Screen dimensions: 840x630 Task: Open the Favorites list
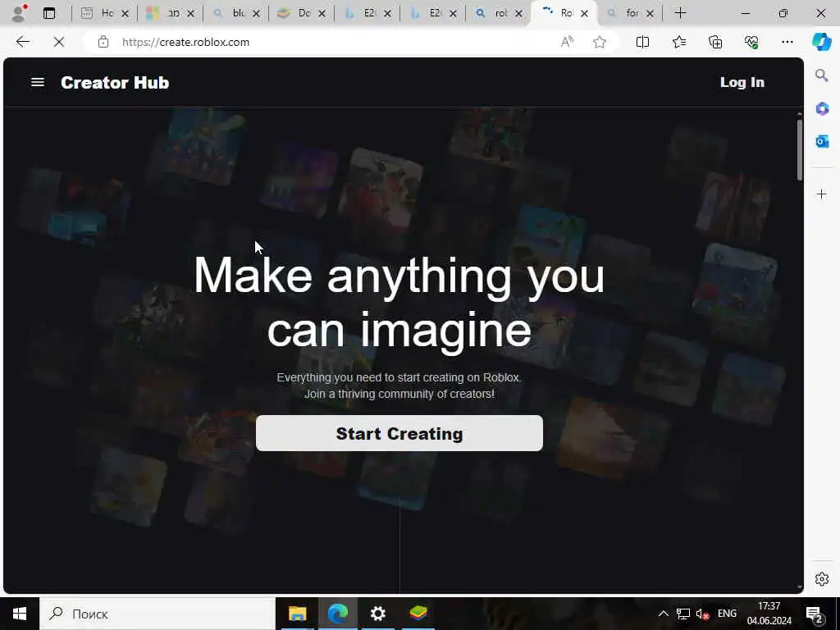678,42
